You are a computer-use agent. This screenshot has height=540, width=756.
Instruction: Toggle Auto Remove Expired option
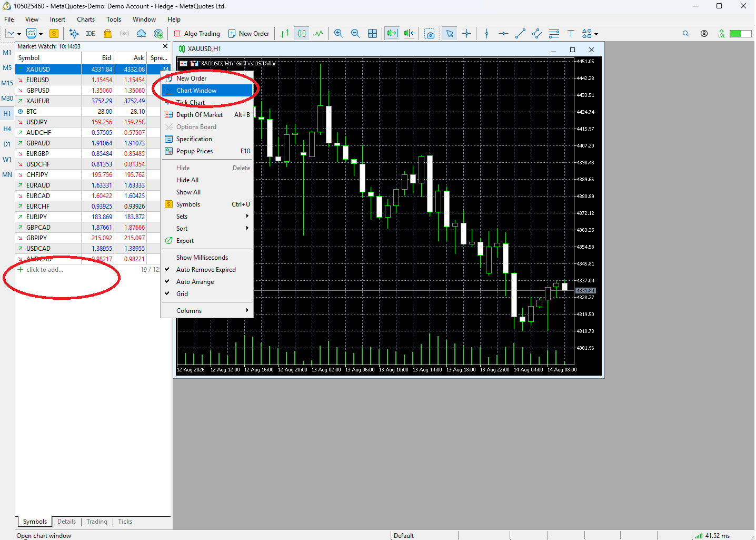[207, 270]
